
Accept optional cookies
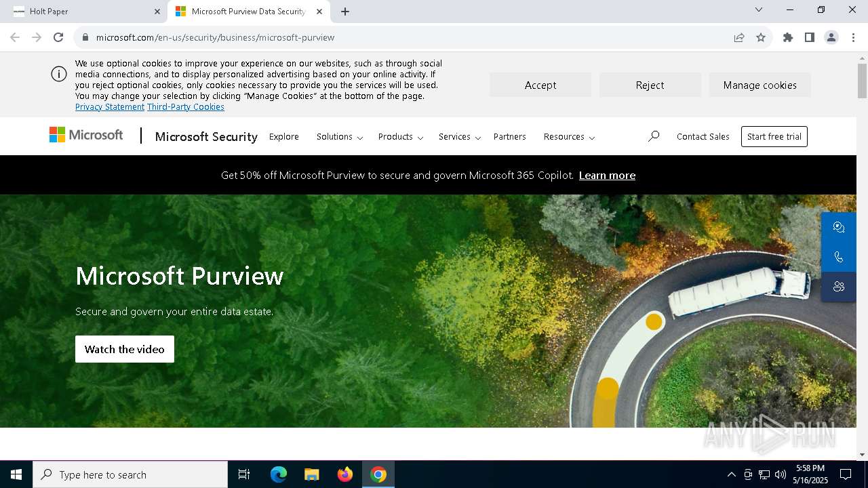540,85
